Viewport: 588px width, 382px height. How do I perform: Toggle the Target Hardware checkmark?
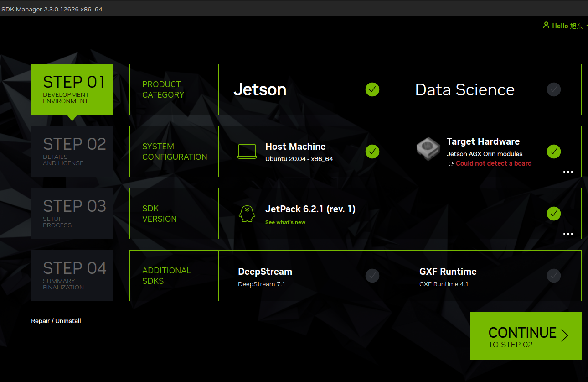pyautogui.click(x=554, y=152)
